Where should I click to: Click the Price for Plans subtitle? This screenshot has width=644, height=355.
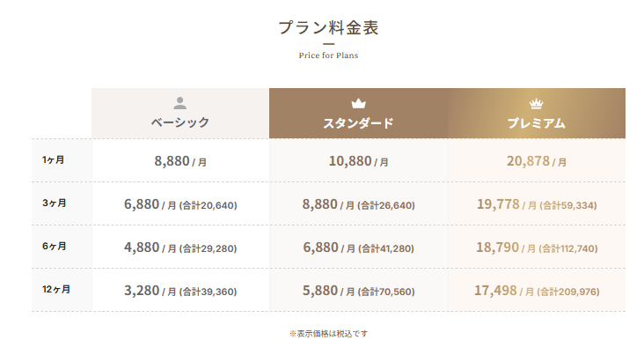click(328, 55)
